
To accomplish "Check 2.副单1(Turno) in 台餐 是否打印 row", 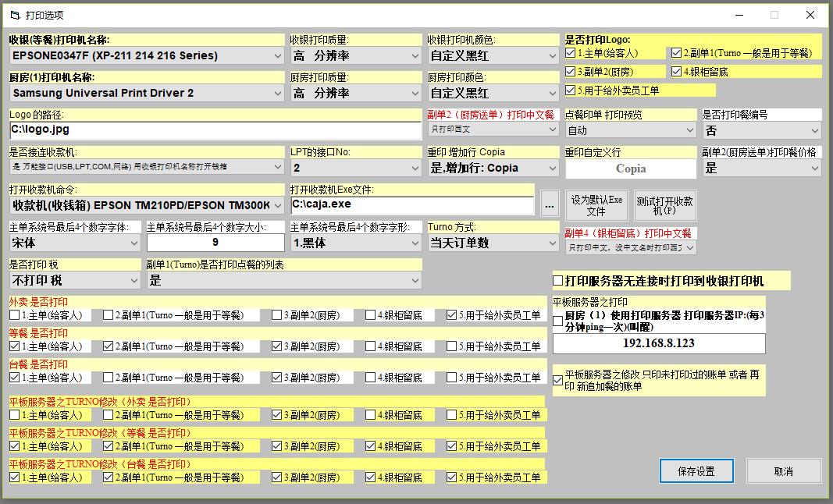I will [109, 378].
